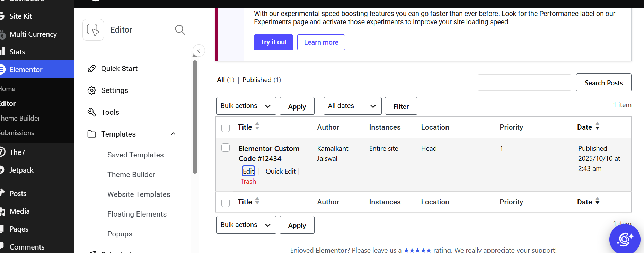Image resolution: width=644 pixels, height=253 pixels.
Task: Click the Author column header at top
Action: pyautogui.click(x=328, y=127)
